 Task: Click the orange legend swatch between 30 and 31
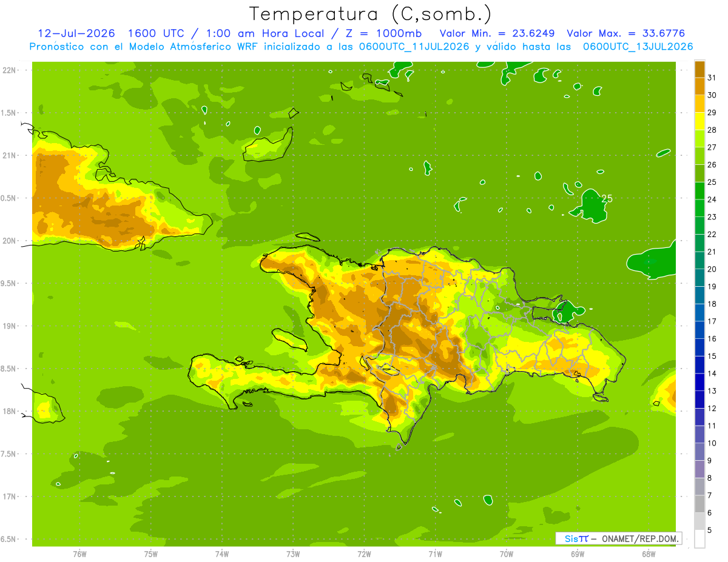[699, 86]
